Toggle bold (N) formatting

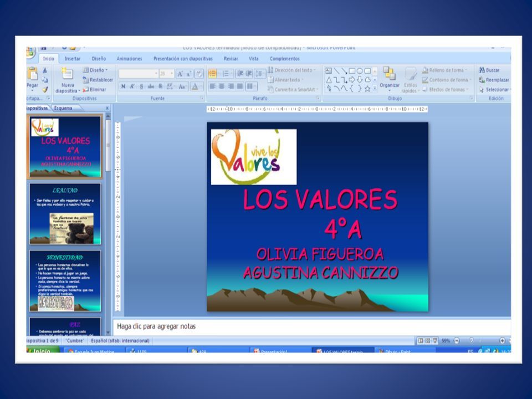[x=123, y=86]
